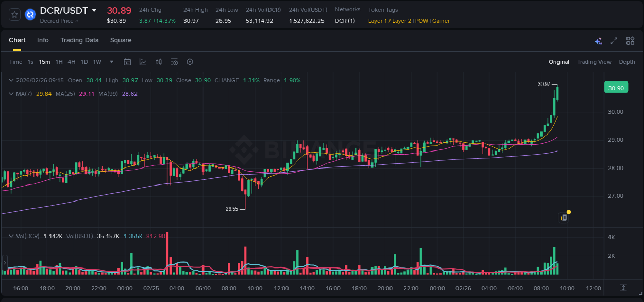Expand the chart to fullscreen
This screenshot has height=302, width=644.
click(613, 40)
